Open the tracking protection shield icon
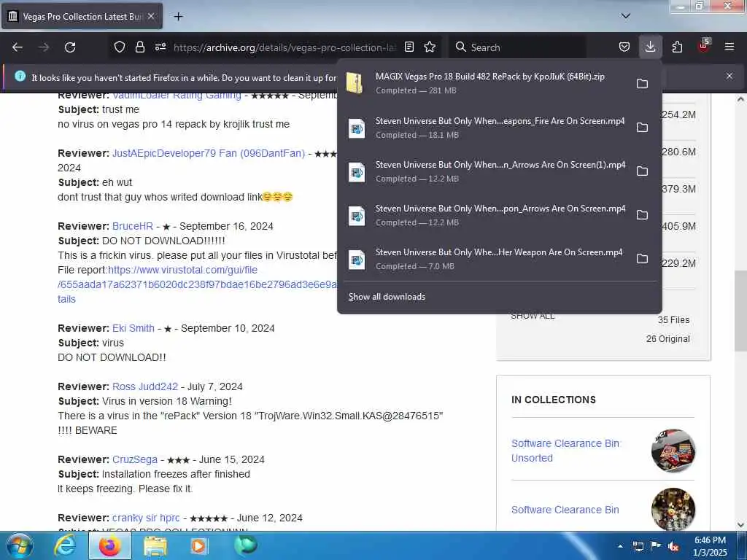Screen dimensions: 747x560 point(120,47)
